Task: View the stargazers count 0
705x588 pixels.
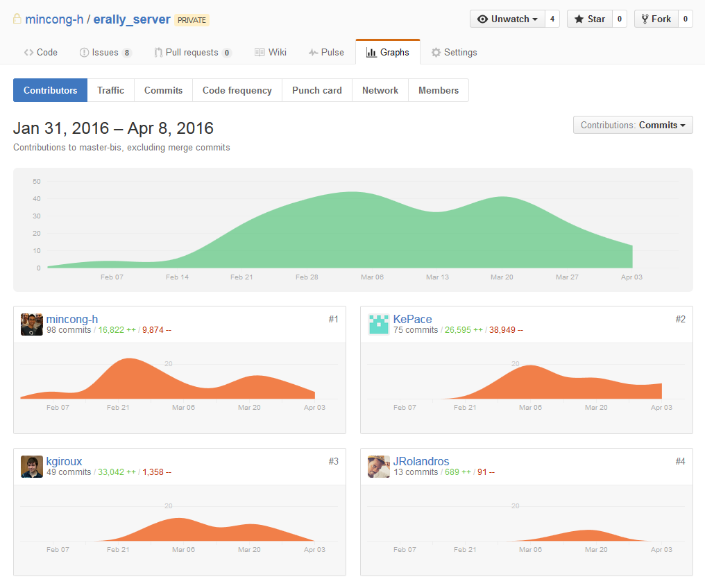Action: [620, 19]
